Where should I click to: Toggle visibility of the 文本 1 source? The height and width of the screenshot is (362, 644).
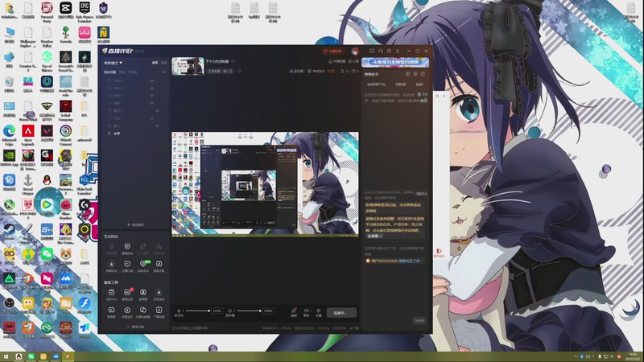click(x=152, y=118)
